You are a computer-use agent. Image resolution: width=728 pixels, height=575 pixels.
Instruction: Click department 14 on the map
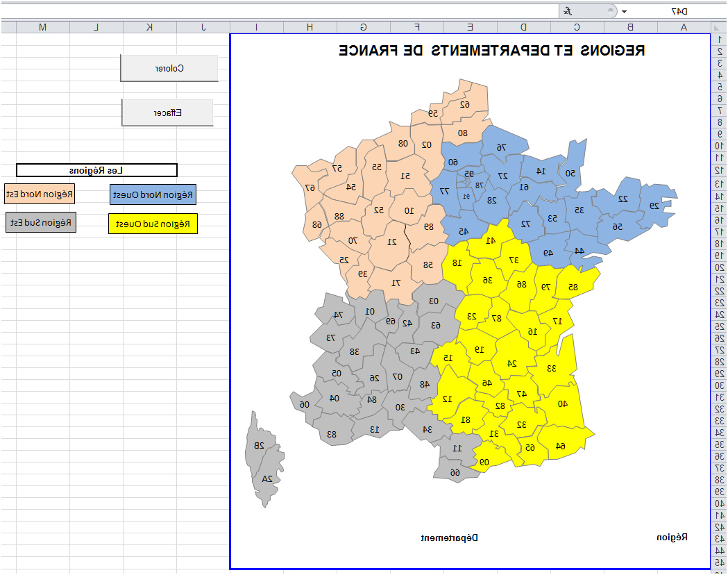[541, 171]
